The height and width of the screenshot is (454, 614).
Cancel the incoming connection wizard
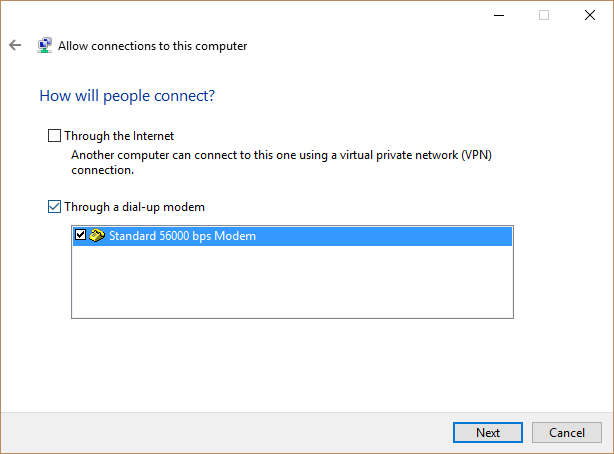pyautogui.click(x=567, y=432)
